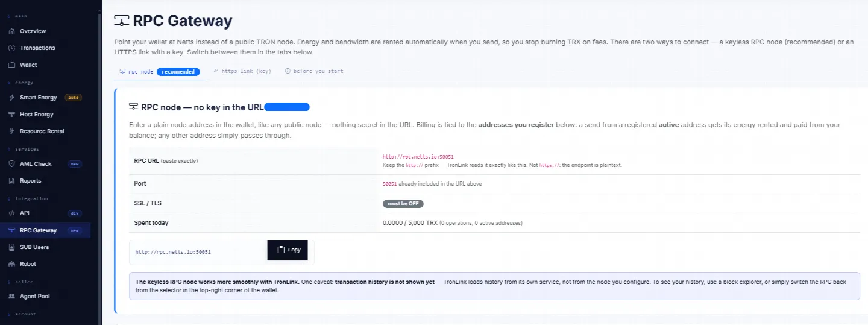This screenshot has width=868, height=325.
Task: Click the rpc.netts.io:50051 URL field
Action: tap(198, 251)
